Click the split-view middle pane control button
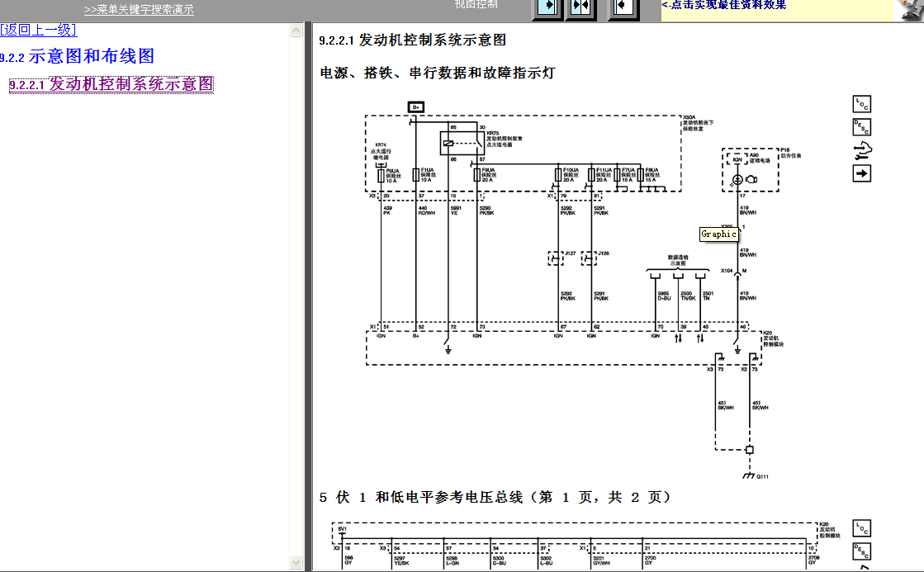The image size is (924, 572). tap(581, 7)
